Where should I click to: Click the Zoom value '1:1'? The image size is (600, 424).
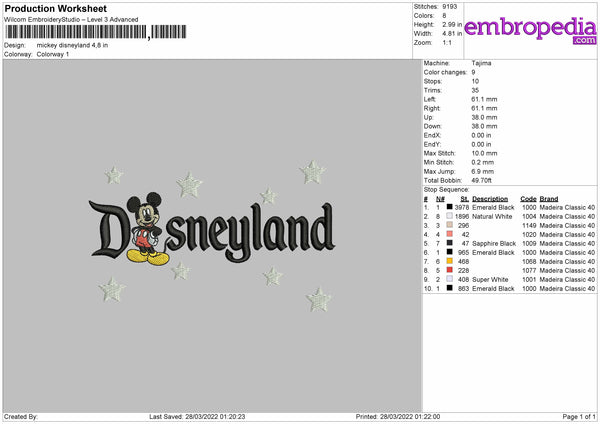pos(447,42)
